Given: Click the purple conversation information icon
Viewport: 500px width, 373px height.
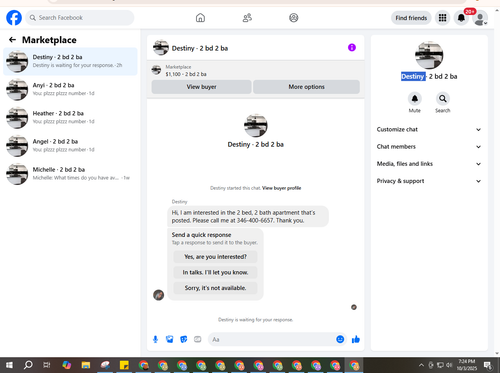Looking at the screenshot, I should [352, 48].
